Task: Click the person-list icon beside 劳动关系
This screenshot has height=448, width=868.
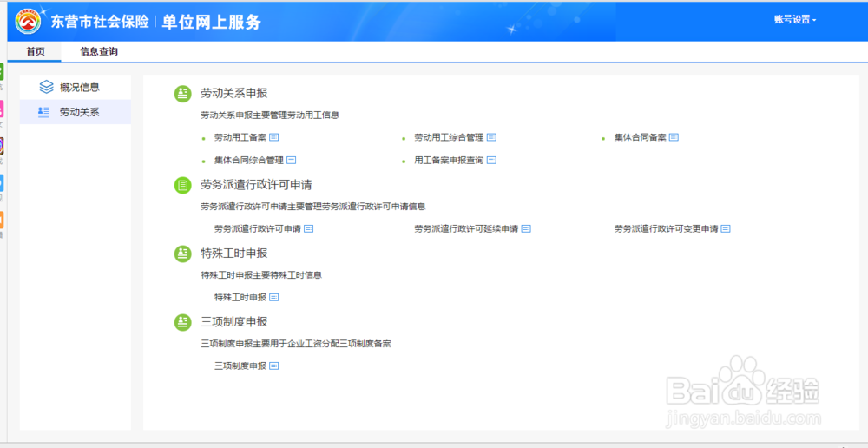Action: tap(43, 112)
